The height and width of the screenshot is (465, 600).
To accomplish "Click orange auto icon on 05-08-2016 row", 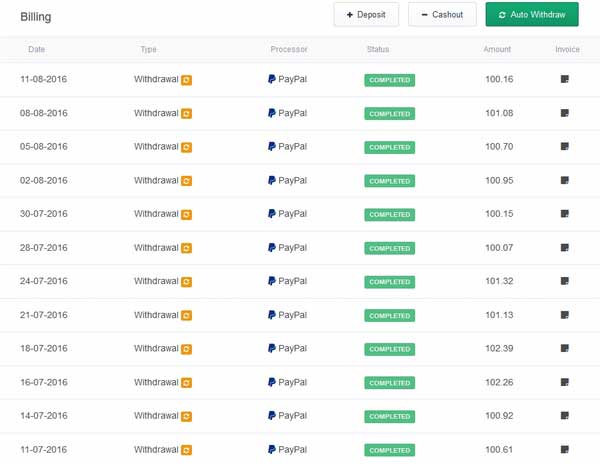I will click(x=186, y=147).
